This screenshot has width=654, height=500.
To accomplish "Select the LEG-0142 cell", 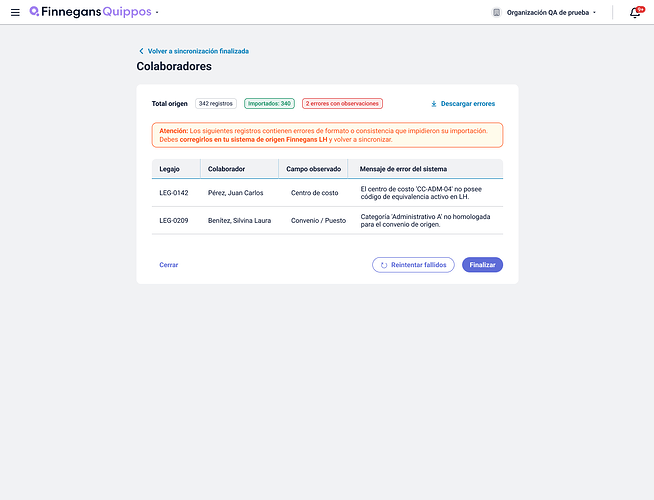I will [x=174, y=193].
